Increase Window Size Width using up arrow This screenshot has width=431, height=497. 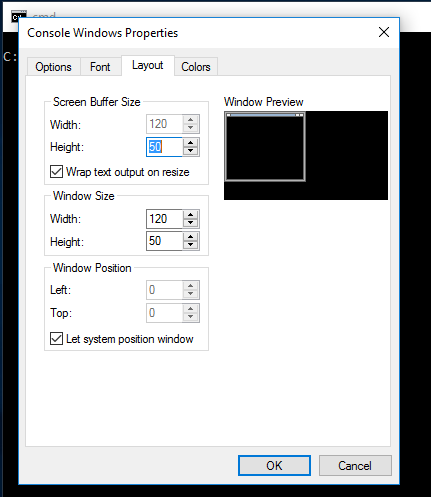pyautogui.click(x=191, y=215)
